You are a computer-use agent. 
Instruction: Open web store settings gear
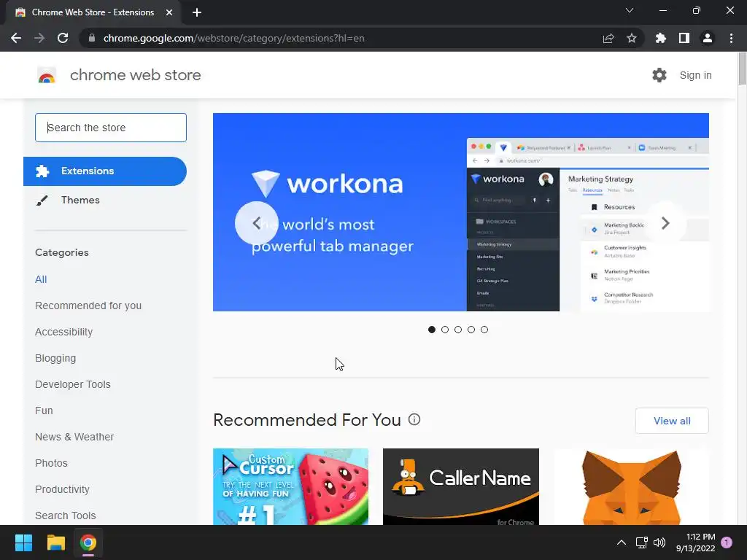[659, 75]
